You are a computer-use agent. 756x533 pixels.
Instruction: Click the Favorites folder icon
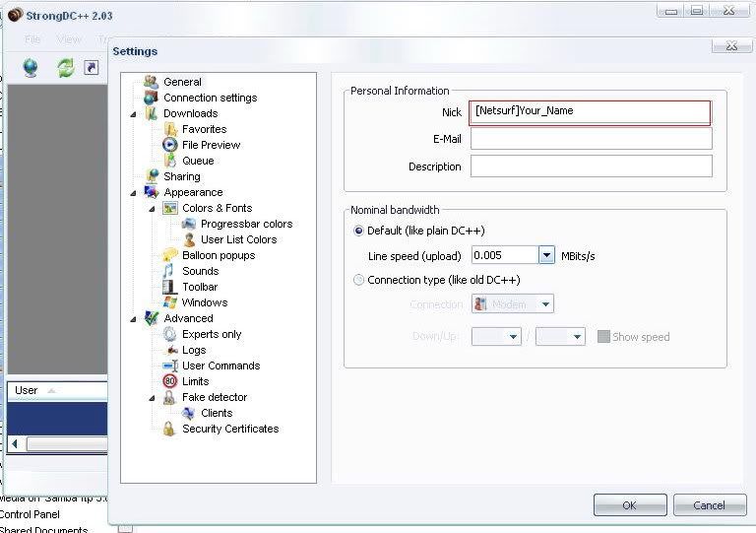pyautogui.click(x=170, y=129)
